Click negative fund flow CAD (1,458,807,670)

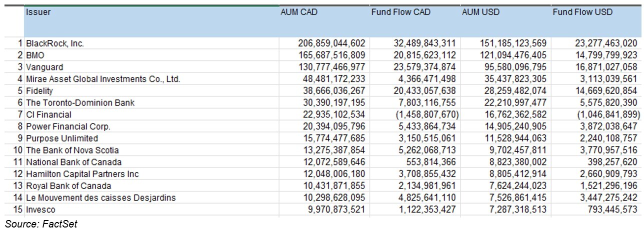coord(427,114)
